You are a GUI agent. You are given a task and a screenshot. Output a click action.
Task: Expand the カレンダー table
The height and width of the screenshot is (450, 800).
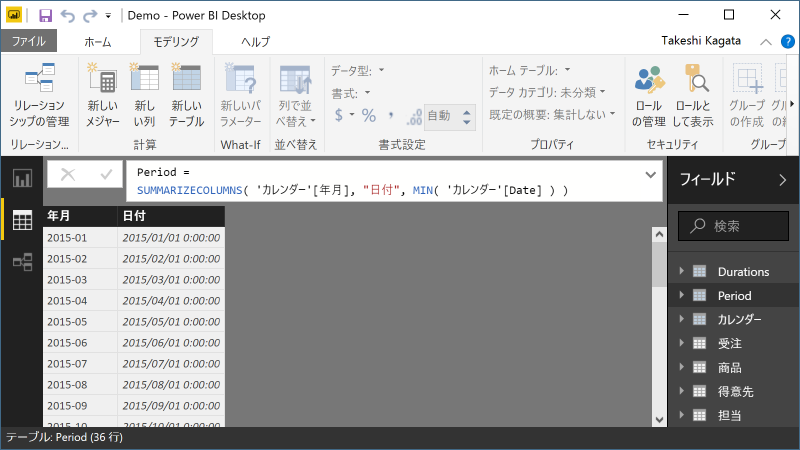[x=682, y=319]
